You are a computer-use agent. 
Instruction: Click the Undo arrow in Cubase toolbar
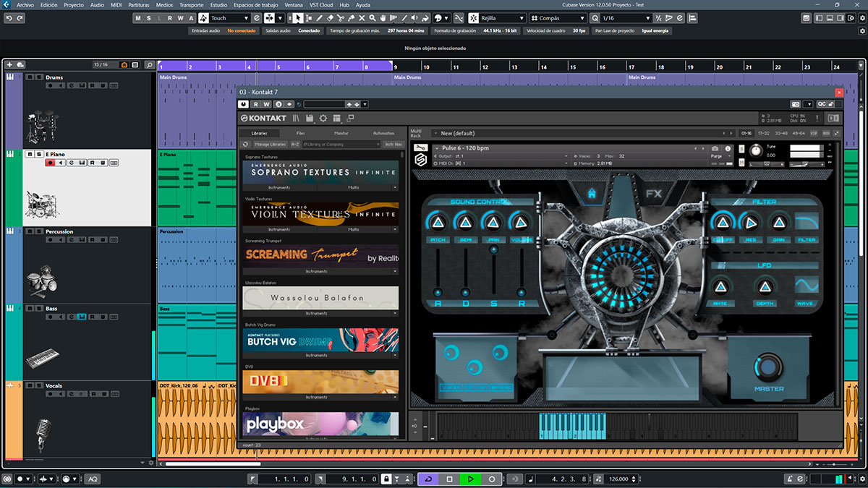(8, 17)
